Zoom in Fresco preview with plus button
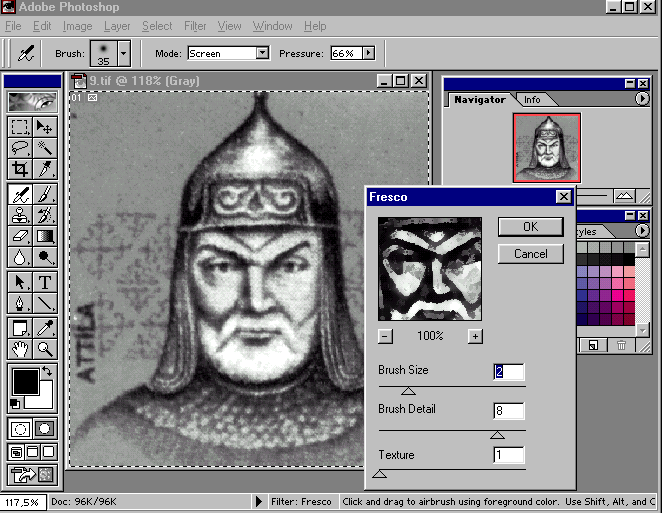Viewport: 662px width, 513px height. 475,337
